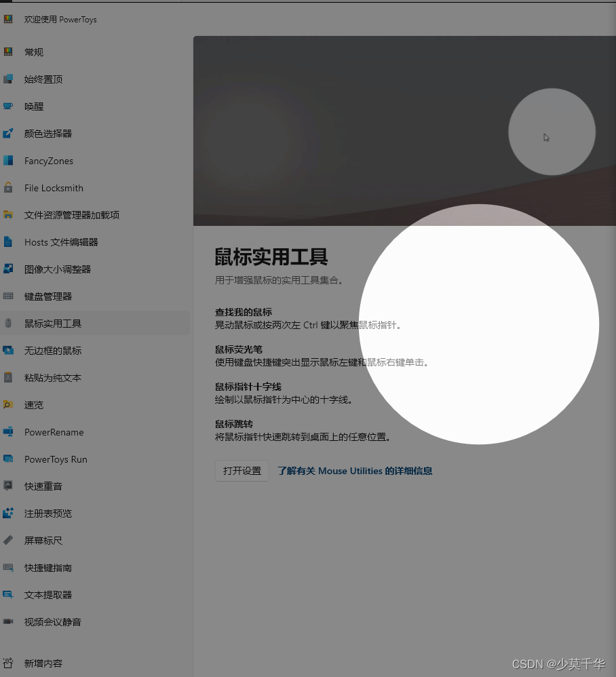Click the 速览 Peek icon

[7, 404]
